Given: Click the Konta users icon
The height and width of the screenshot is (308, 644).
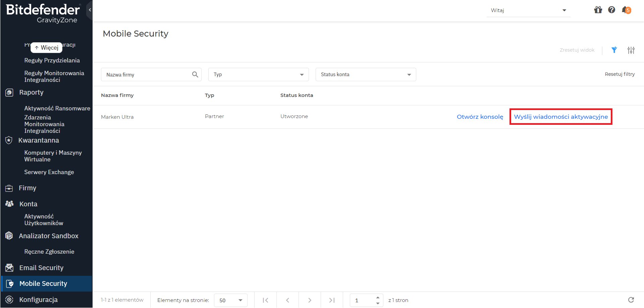Looking at the screenshot, I should pyautogui.click(x=9, y=204).
